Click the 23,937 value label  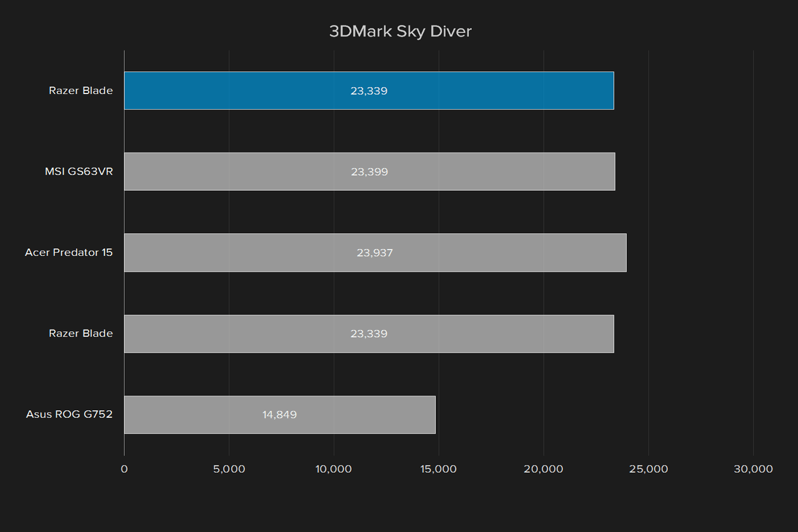(x=375, y=253)
